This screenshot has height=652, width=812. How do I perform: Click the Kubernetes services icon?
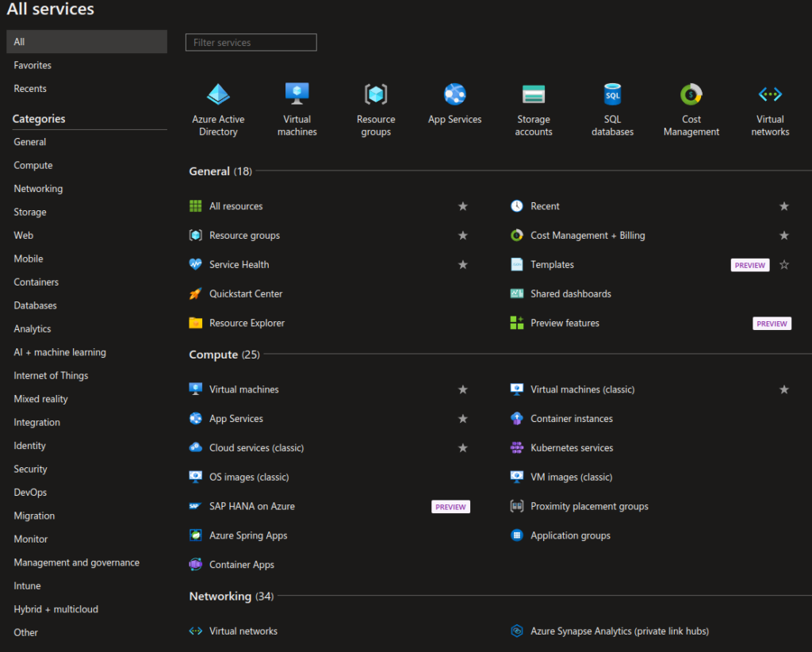[x=517, y=448]
